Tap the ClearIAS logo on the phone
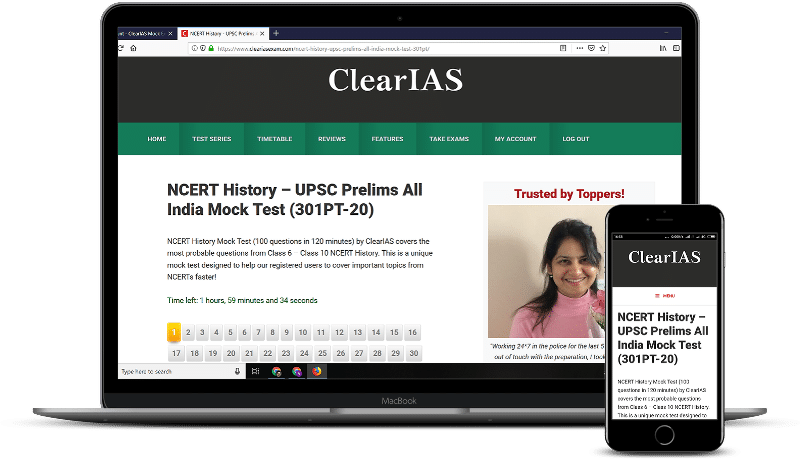 click(x=664, y=257)
